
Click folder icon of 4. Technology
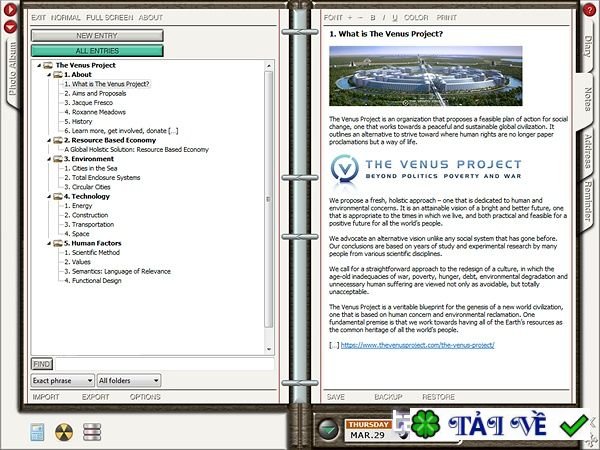pos(58,196)
